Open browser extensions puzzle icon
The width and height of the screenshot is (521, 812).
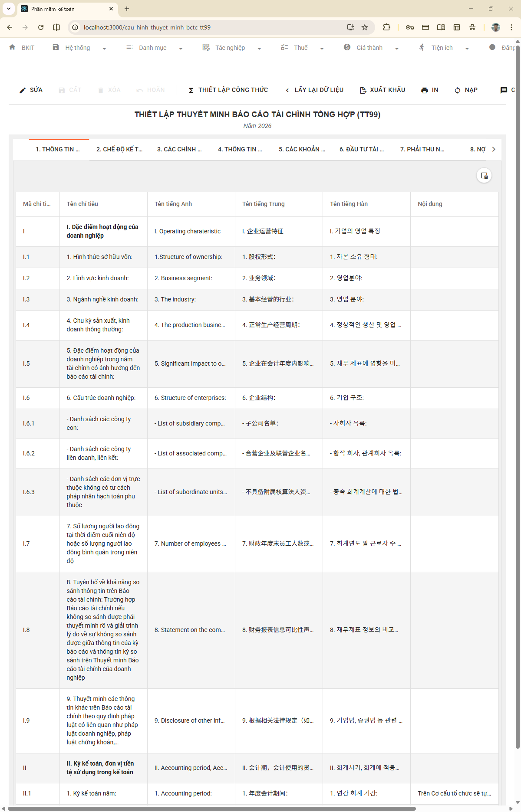pyautogui.click(x=386, y=27)
